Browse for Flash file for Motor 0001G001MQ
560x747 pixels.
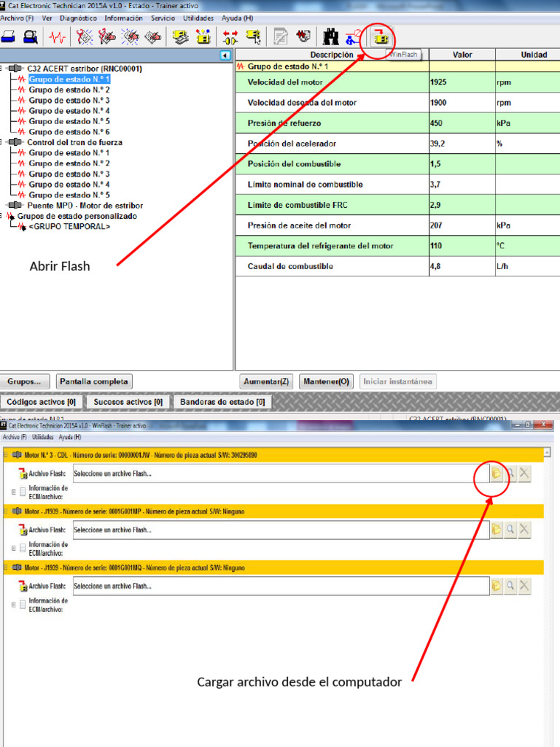tap(496, 586)
